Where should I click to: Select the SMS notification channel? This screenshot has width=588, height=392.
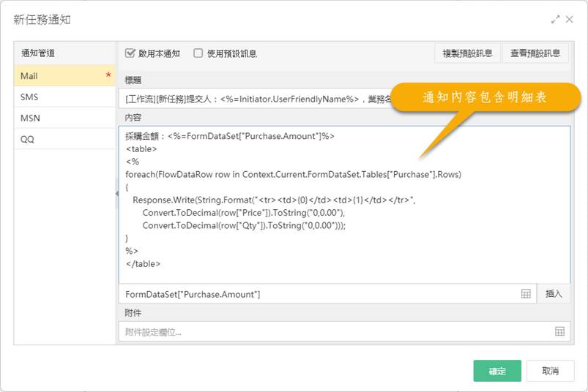pos(64,97)
